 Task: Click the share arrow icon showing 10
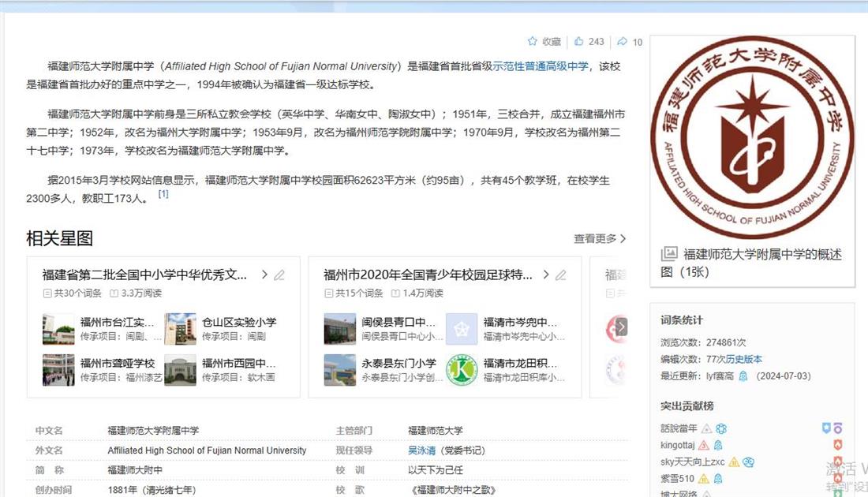click(623, 42)
